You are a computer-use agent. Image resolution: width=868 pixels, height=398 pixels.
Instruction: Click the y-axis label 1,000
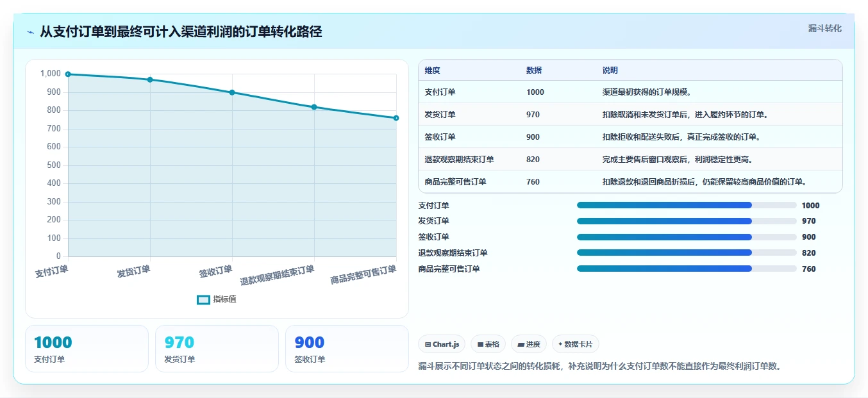[51, 74]
